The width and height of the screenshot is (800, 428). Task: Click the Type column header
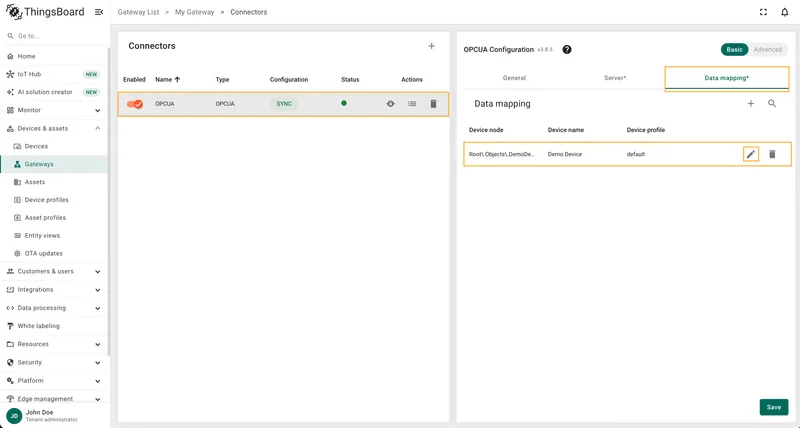(222, 80)
